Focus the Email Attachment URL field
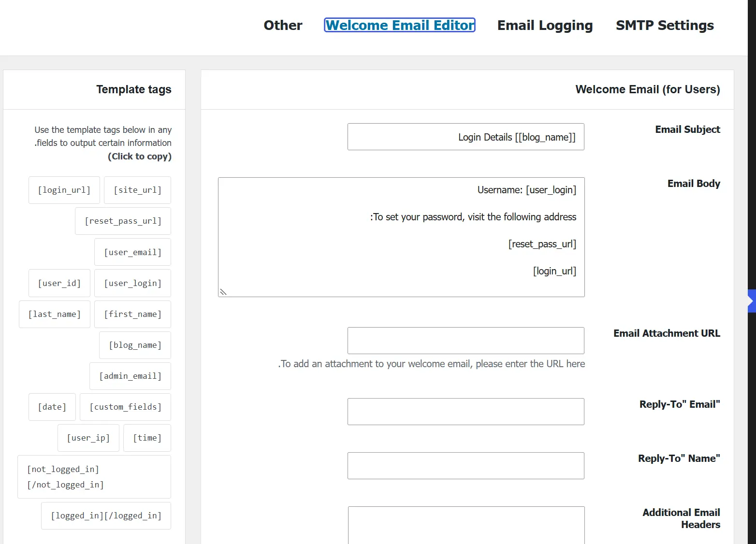The height and width of the screenshot is (544, 756). pyautogui.click(x=466, y=341)
